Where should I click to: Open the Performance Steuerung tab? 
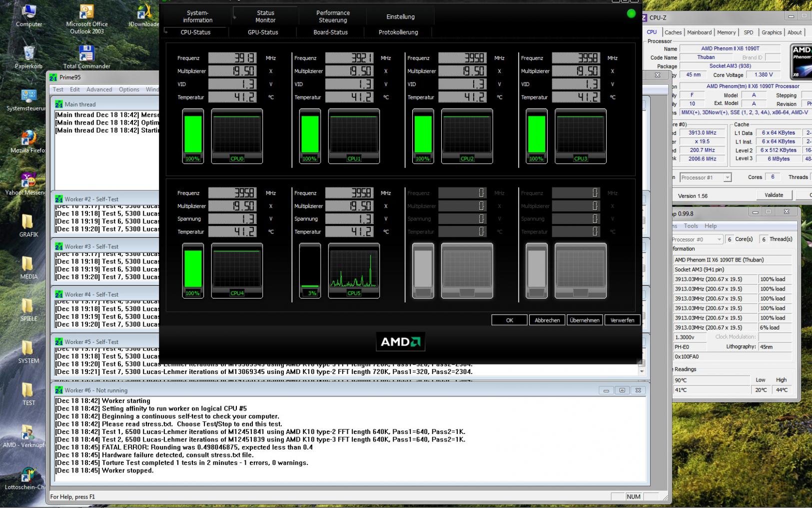point(333,16)
